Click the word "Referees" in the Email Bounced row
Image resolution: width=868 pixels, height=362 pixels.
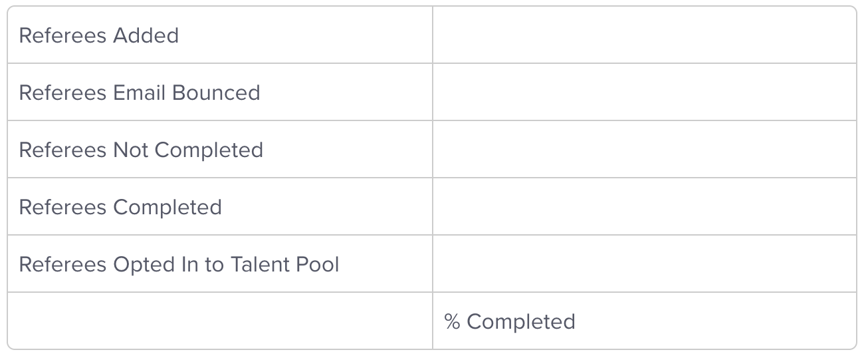[63, 92]
